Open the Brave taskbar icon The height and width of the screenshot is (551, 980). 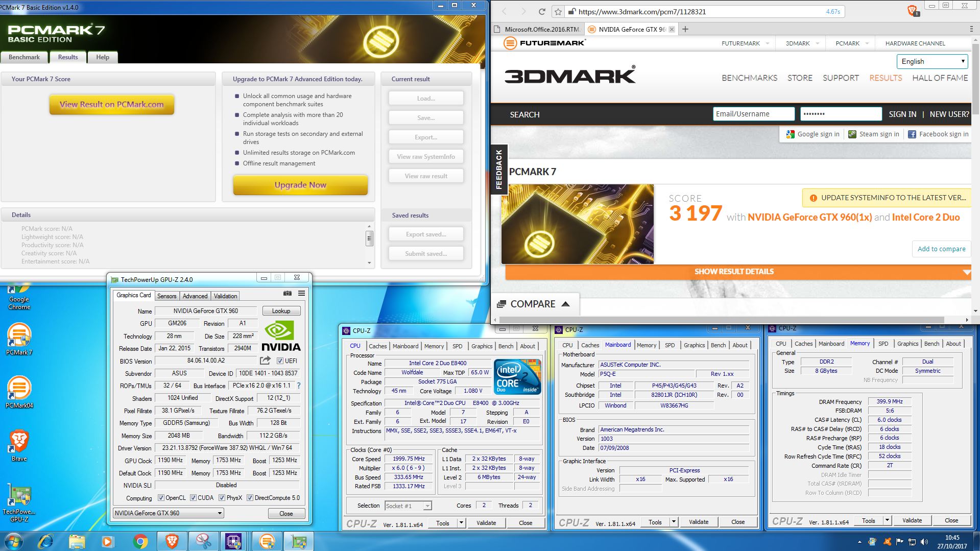[x=172, y=541]
